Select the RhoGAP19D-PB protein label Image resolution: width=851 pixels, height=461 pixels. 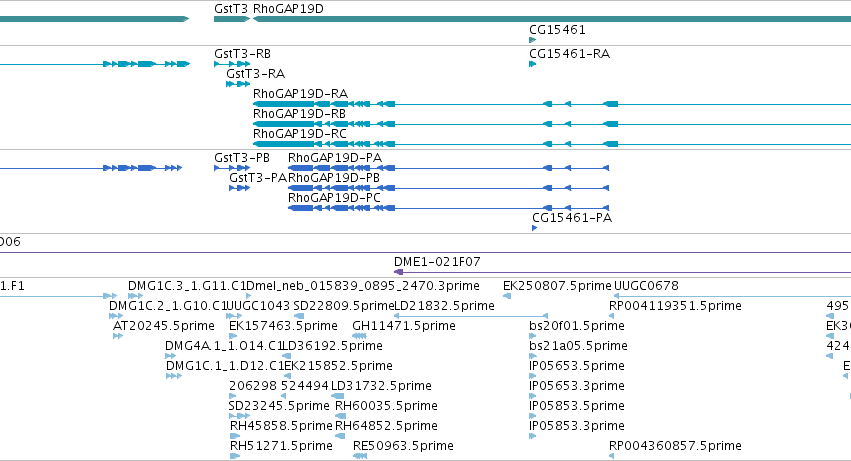click(x=334, y=178)
